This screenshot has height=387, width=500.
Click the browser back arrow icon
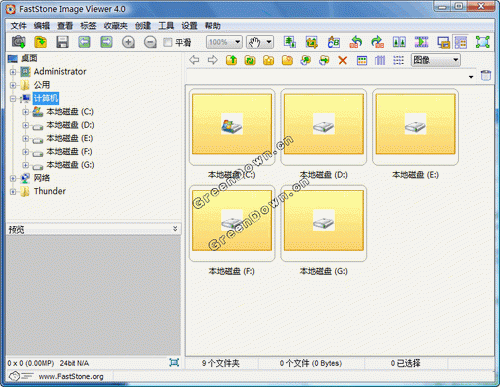[194, 60]
